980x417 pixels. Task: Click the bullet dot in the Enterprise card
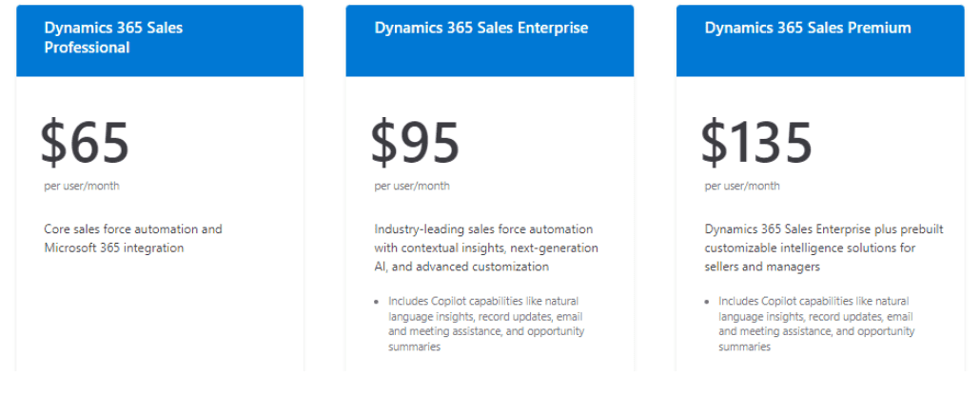(x=376, y=302)
